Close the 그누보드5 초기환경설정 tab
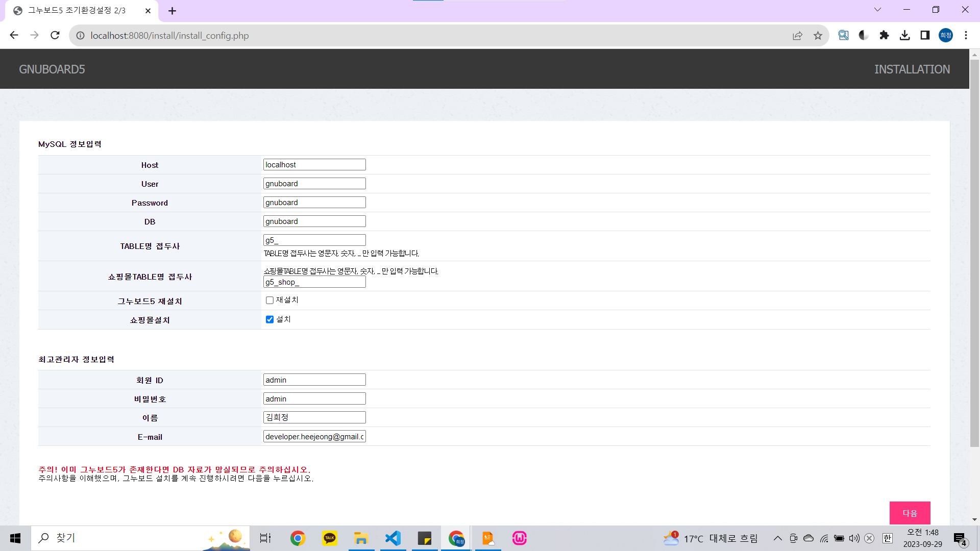Image resolution: width=980 pixels, height=551 pixels. click(148, 11)
